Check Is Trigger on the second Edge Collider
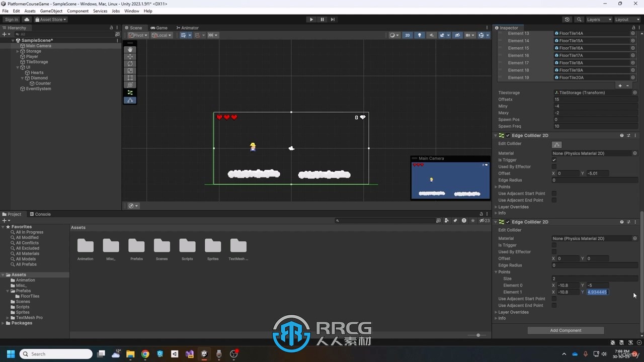Screen dimensions: 644x362 [554, 245]
